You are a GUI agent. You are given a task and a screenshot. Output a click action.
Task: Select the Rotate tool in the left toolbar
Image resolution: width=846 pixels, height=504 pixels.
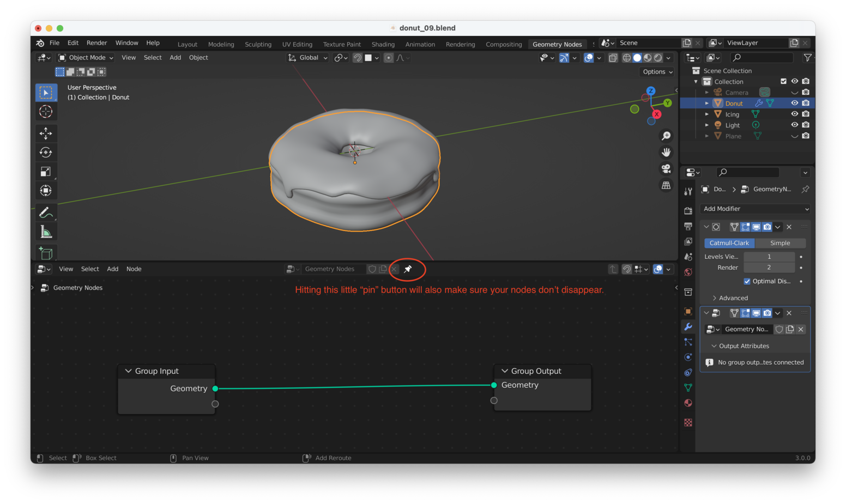[x=46, y=153]
